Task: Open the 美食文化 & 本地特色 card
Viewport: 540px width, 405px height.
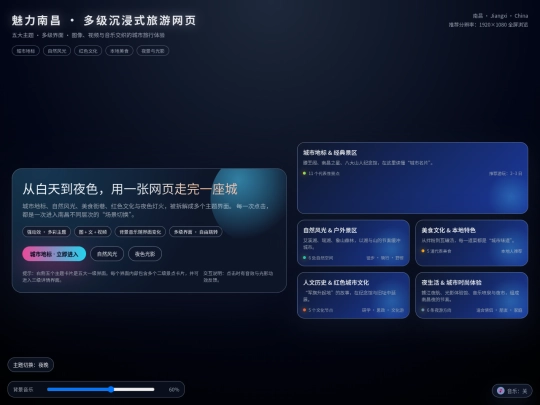Action: point(472,243)
